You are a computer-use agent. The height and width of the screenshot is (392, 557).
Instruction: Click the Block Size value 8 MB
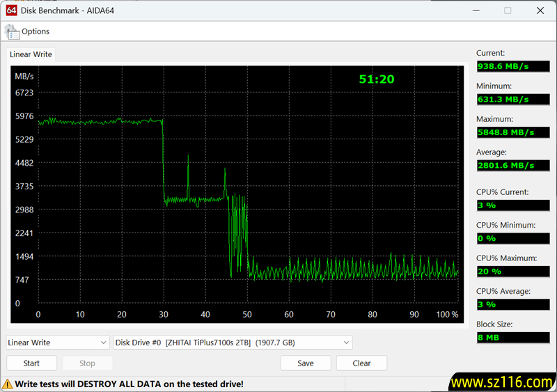tap(513, 338)
